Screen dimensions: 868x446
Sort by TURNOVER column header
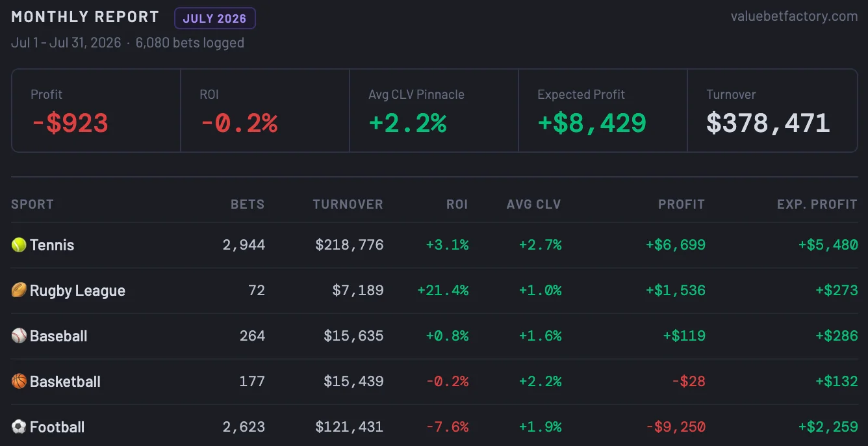pos(348,204)
